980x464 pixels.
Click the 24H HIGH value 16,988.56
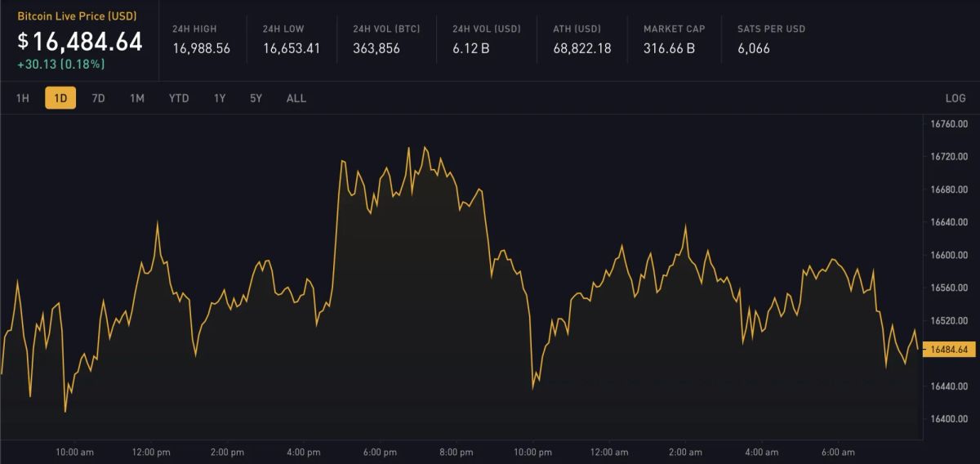(201, 48)
